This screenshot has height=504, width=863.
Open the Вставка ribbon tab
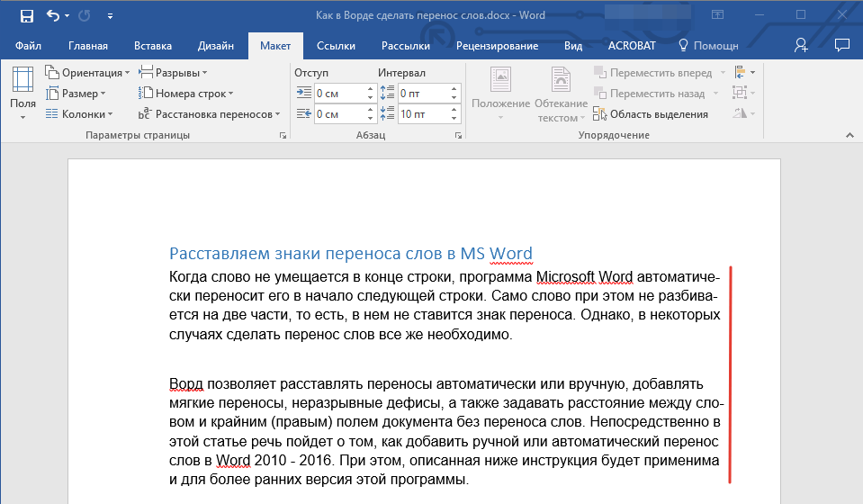coord(153,46)
